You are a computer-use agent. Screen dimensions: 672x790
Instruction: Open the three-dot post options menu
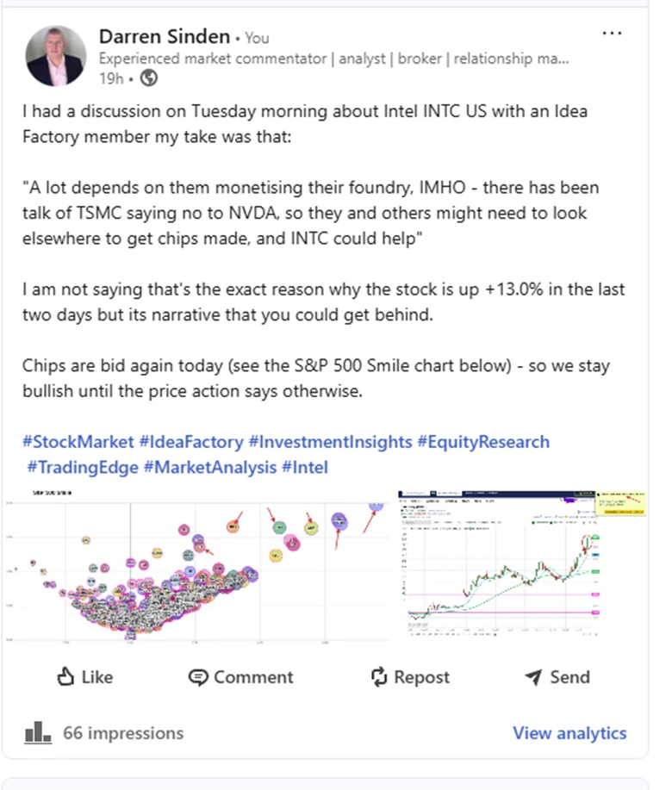613,33
